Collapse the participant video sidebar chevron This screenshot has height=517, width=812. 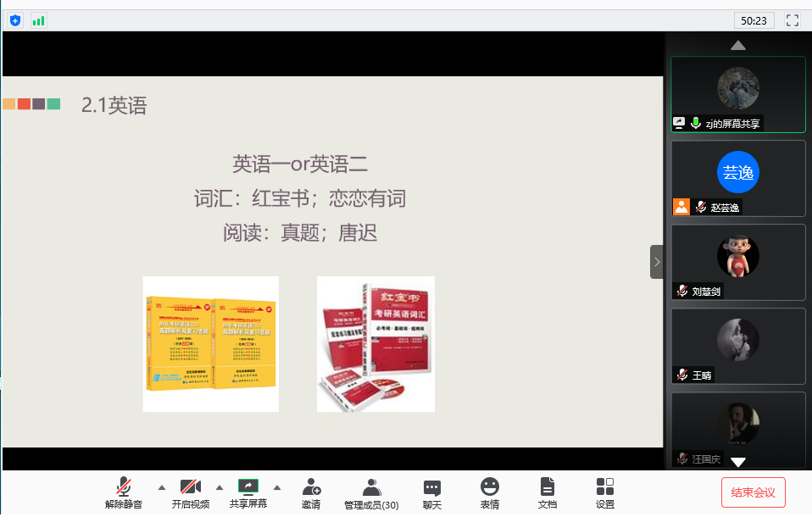pos(657,262)
